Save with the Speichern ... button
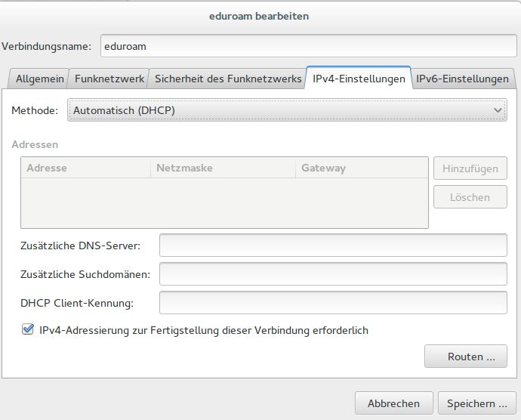This screenshot has width=521, height=420. click(x=476, y=403)
